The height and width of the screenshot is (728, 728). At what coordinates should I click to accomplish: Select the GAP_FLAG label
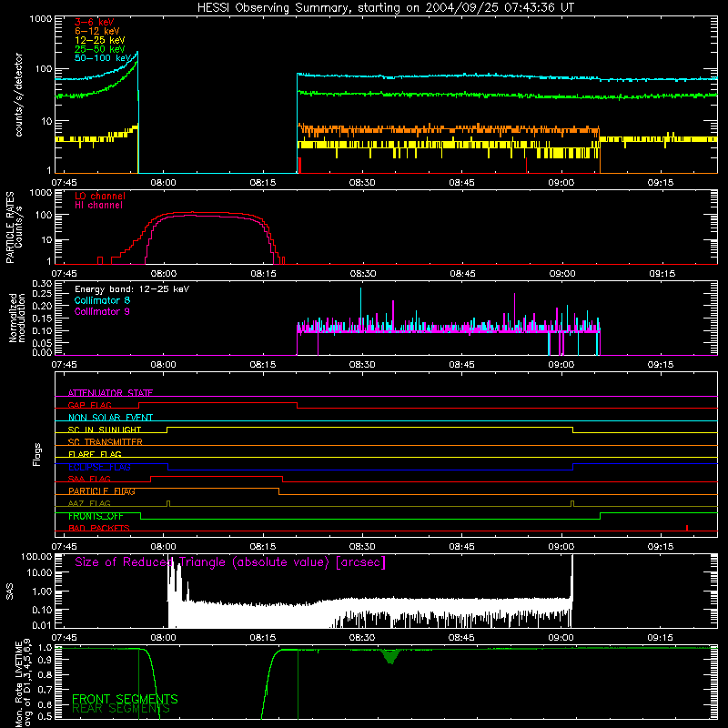[x=89, y=405]
